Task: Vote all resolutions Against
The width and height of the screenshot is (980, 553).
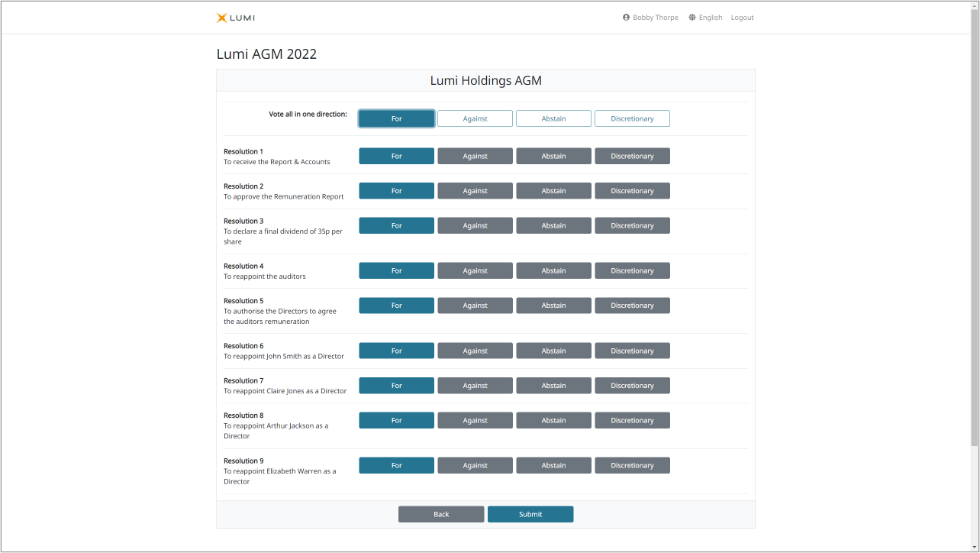Action: pos(475,118)
